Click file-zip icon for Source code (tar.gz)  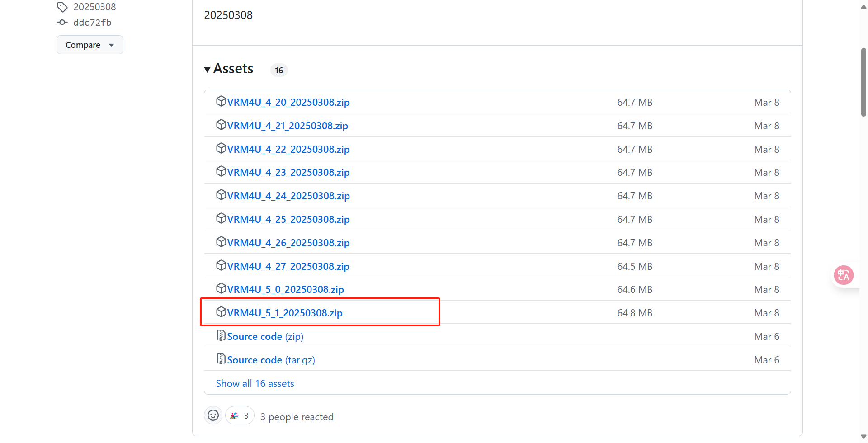click(221, 359)
